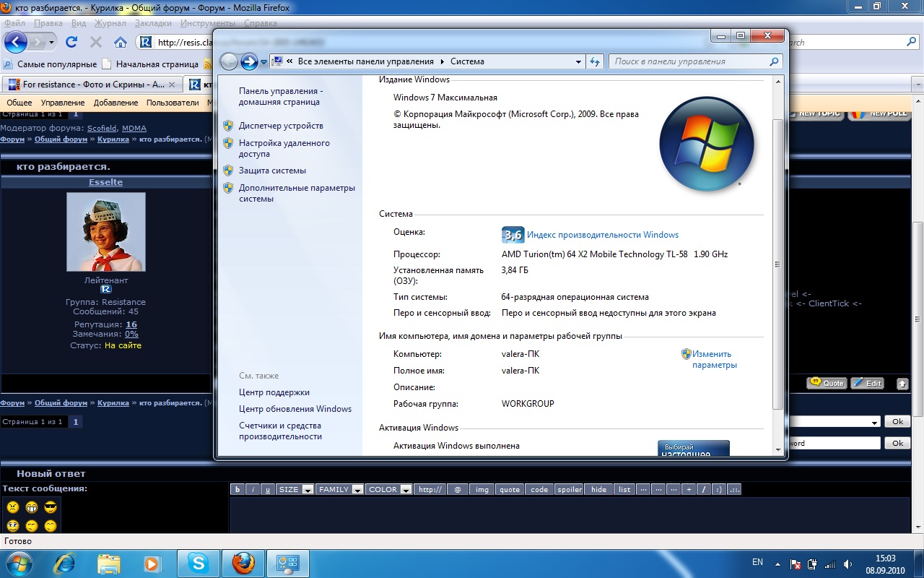This screenshot has height=578, width=924.
Task: Click the 'Изменить параметры' link
Action: [714, 359]
